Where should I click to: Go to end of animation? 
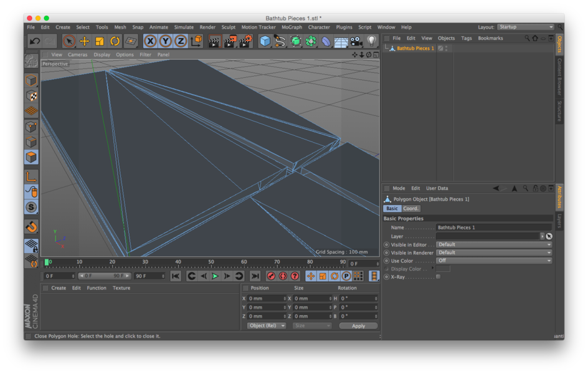point(255,276)
